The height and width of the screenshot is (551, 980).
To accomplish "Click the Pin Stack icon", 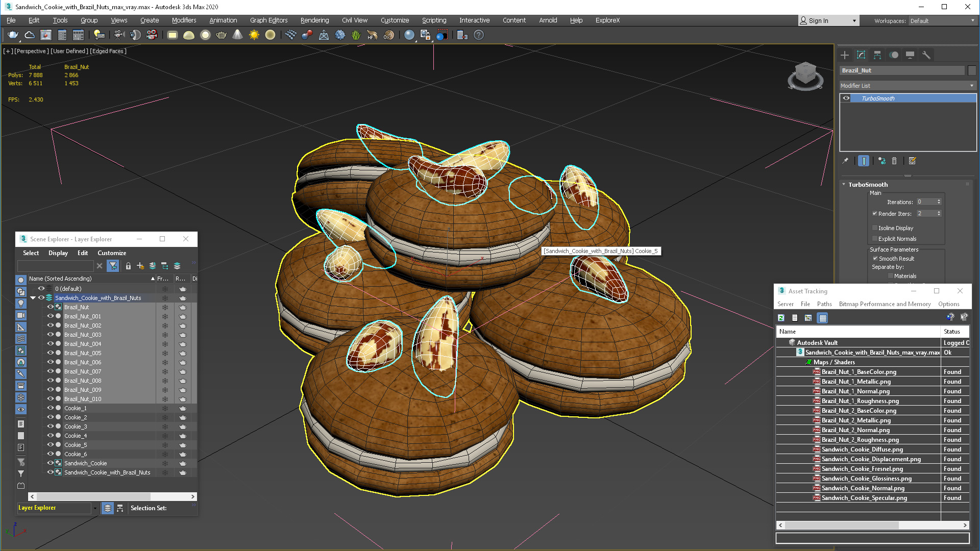I will (845, 161).
